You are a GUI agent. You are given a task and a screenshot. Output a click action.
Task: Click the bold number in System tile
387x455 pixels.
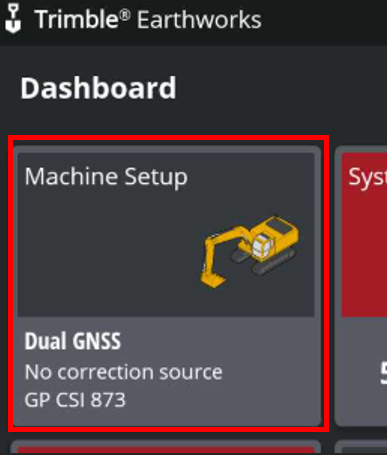pyautogui.click(x=383, y=373)
